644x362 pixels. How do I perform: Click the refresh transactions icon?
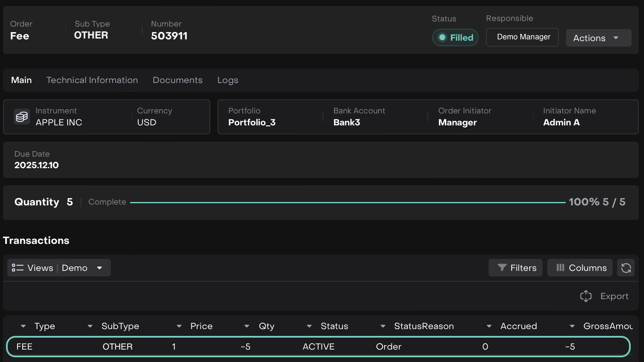[626, 268]
